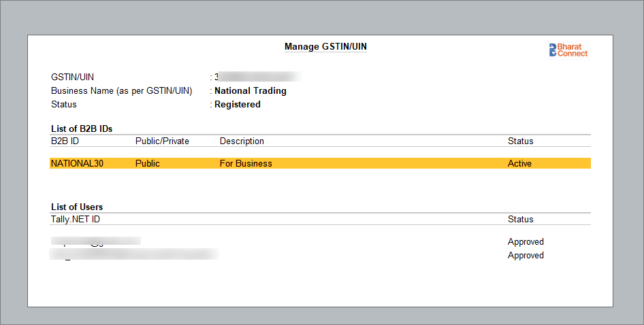Click Status column header in B2B list
Image resolution: width=644 pixels, height=325 pixels.
520,141
